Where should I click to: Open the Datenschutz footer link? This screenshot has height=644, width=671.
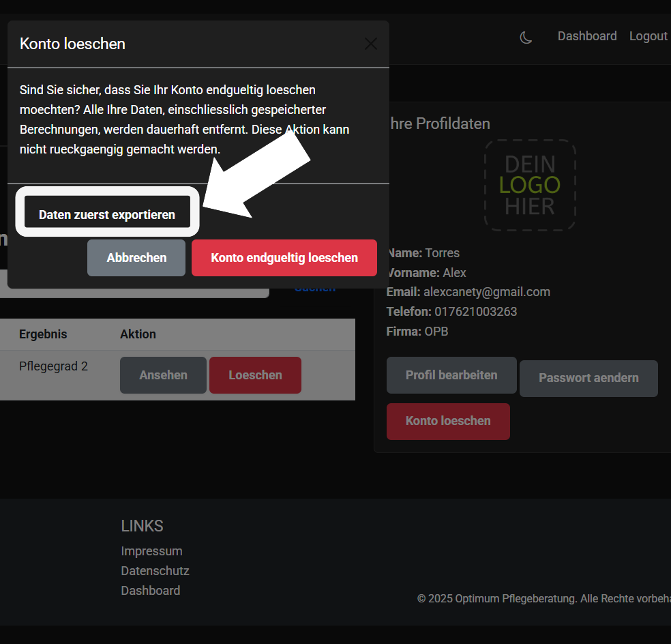(155, 571)
